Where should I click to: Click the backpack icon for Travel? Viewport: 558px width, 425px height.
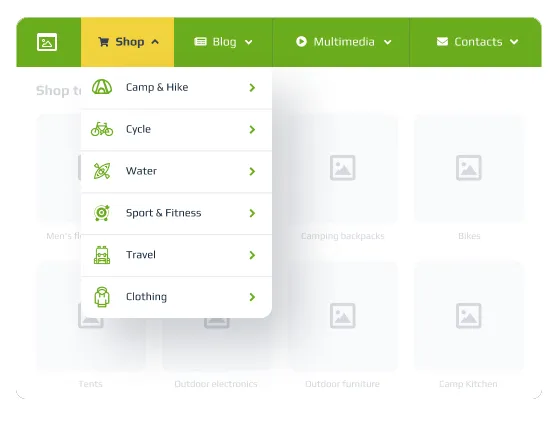102,255
